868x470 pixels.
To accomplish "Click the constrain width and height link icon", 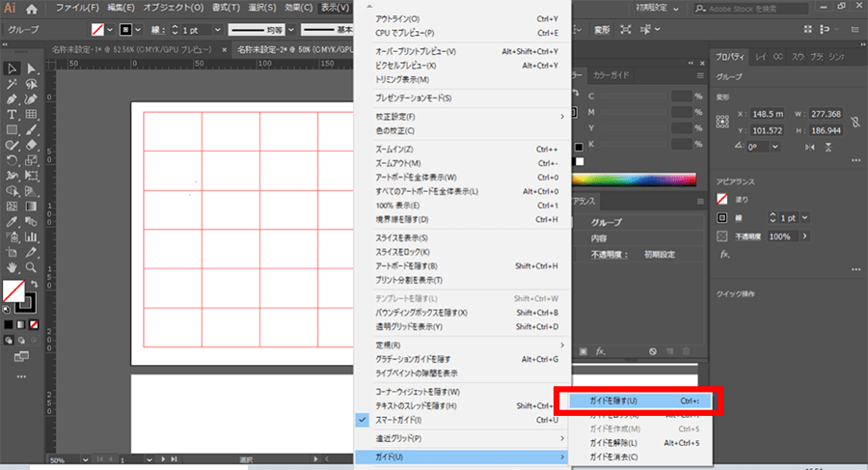I will 856,122.
